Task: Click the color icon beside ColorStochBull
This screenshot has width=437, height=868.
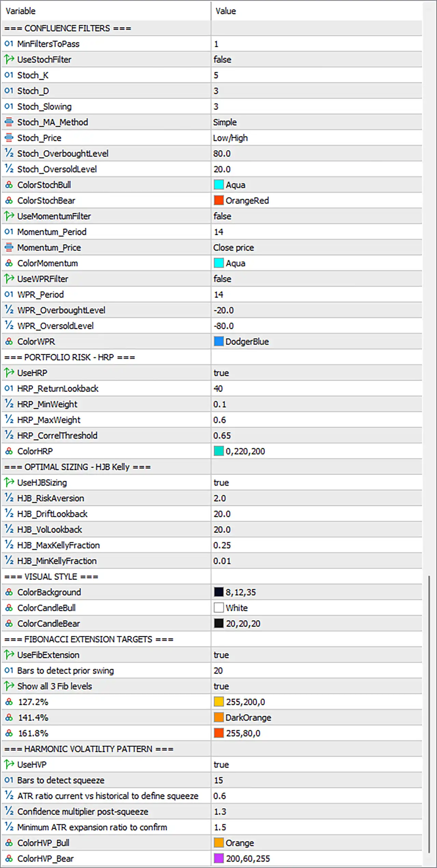Action: [x=9, y=185]
